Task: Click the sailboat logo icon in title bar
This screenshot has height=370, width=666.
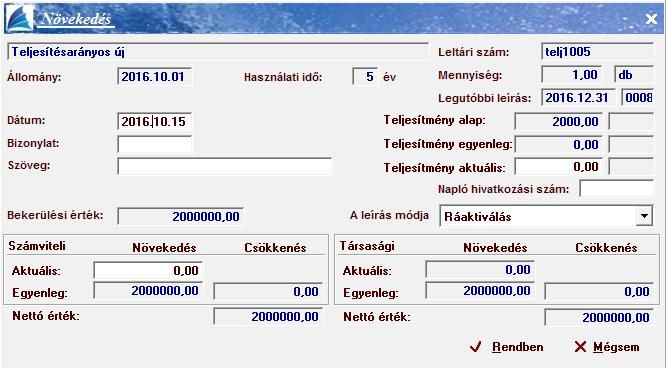Action: pos(19,18)
